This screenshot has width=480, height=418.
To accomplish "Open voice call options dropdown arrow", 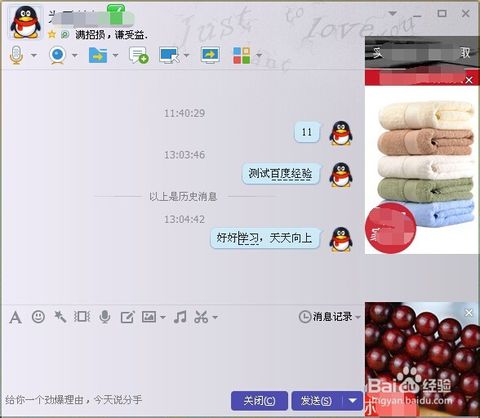I will (x=34, y=55).
